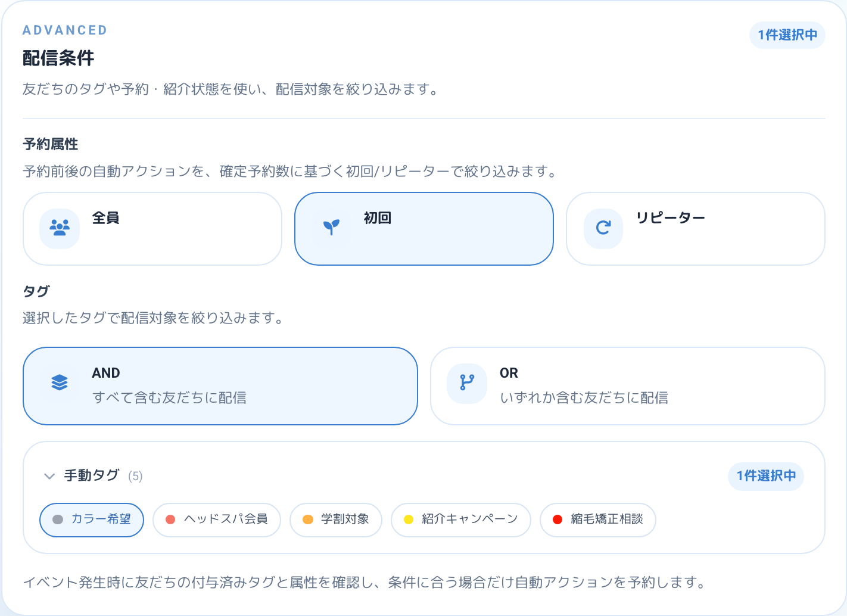847x616 pixels.
Task: Click the yellow dot on 紹介キャンペーン
Action: 409,519
